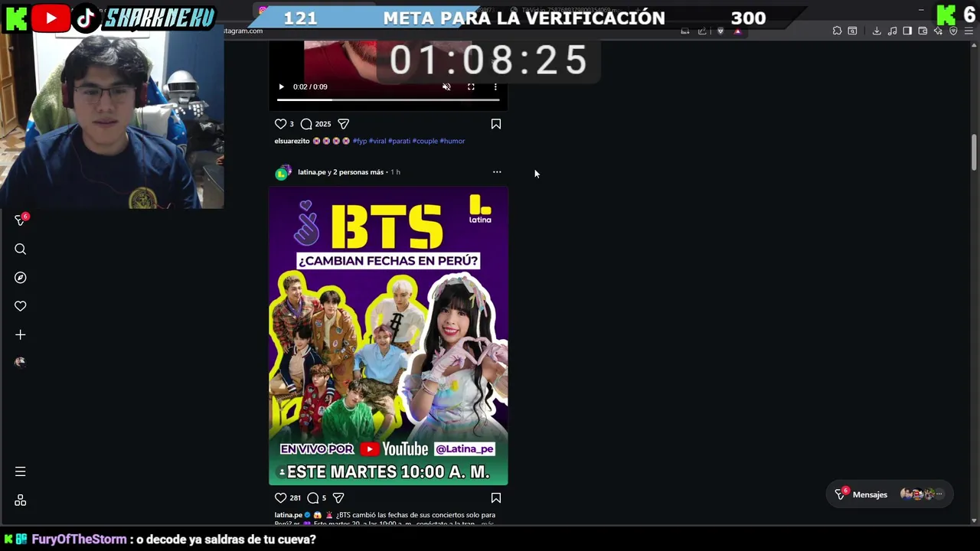This screenshot has height=551, width=980.
Task: Open the Meta apps grid icon
Action: point(21,500)
